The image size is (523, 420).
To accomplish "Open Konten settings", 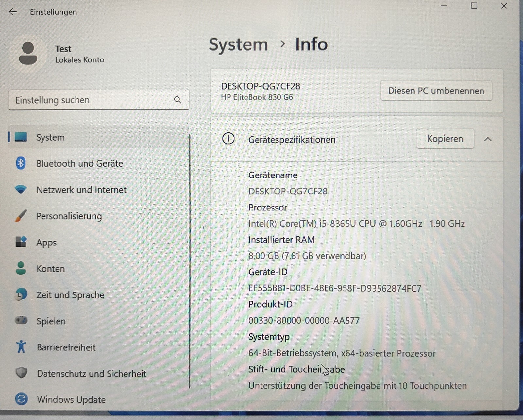I will (98, 268).
